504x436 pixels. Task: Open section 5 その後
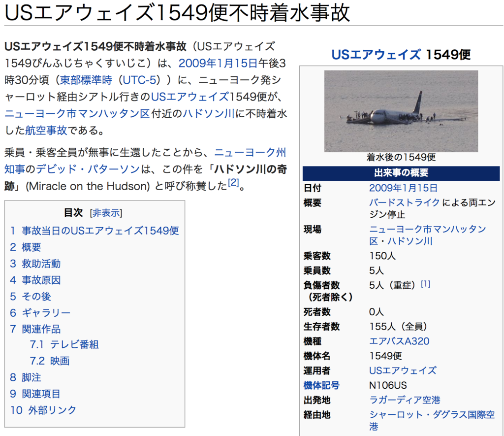pyautogui.click(x=30, y=297)
